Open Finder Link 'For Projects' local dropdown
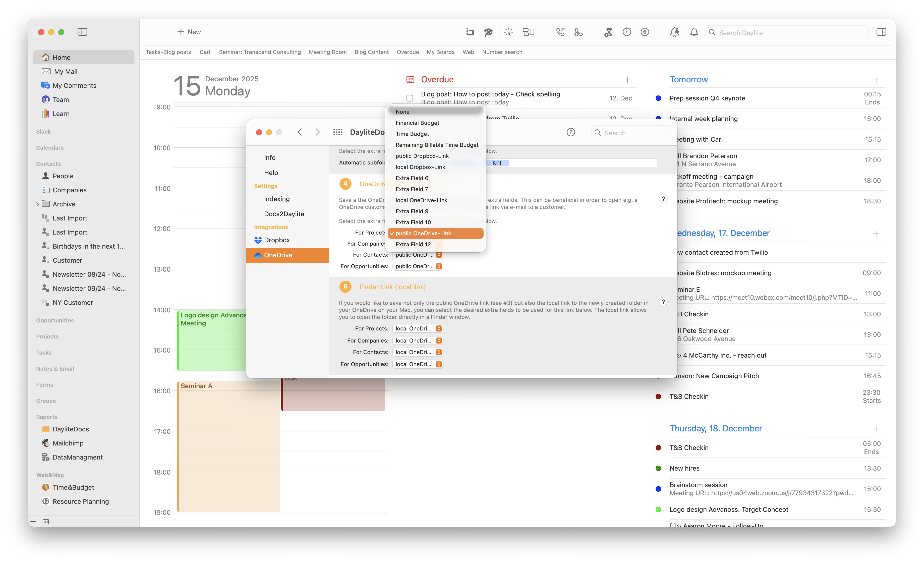This screenshot has height=564, width=924. click(417, 328)
